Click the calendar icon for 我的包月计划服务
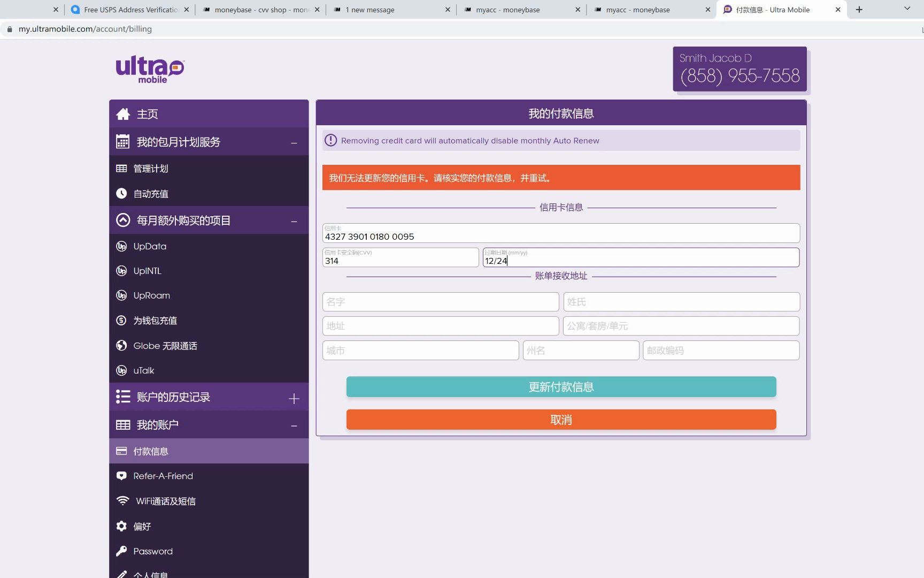This screenshot has height=578, width=924. (122, 142)
